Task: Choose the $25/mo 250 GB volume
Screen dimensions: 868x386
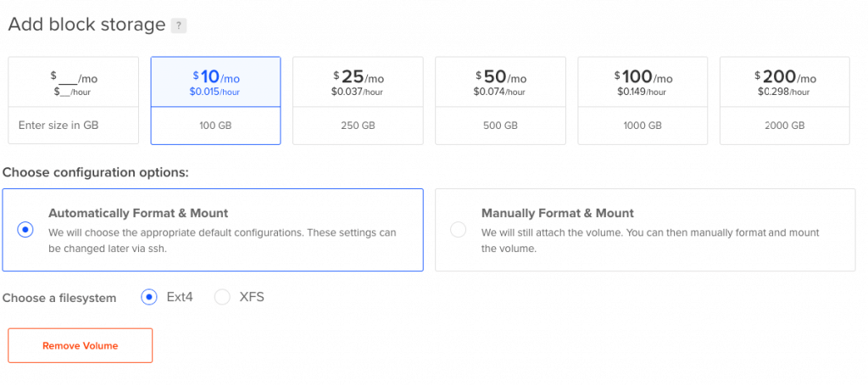Action: click(359, 100)
